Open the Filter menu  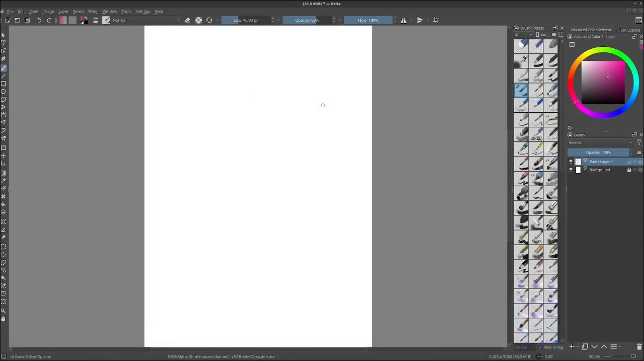[93, 11]
